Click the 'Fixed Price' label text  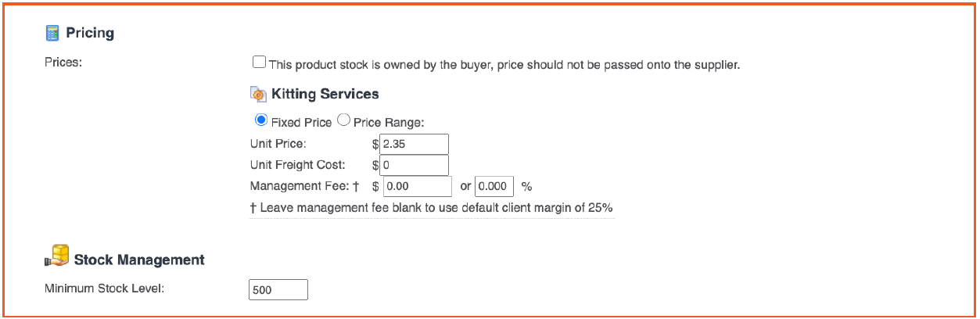click(301, 123)
